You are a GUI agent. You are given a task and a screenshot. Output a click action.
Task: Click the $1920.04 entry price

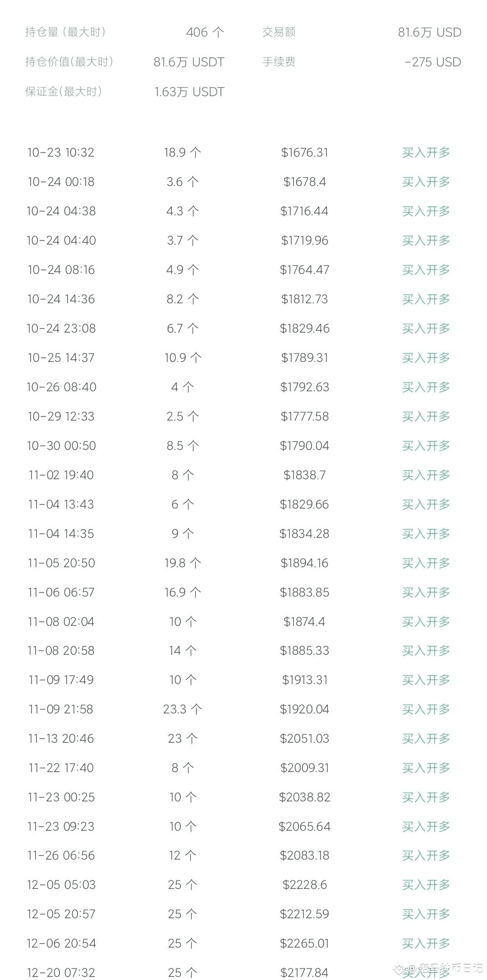tap(304, 709)
